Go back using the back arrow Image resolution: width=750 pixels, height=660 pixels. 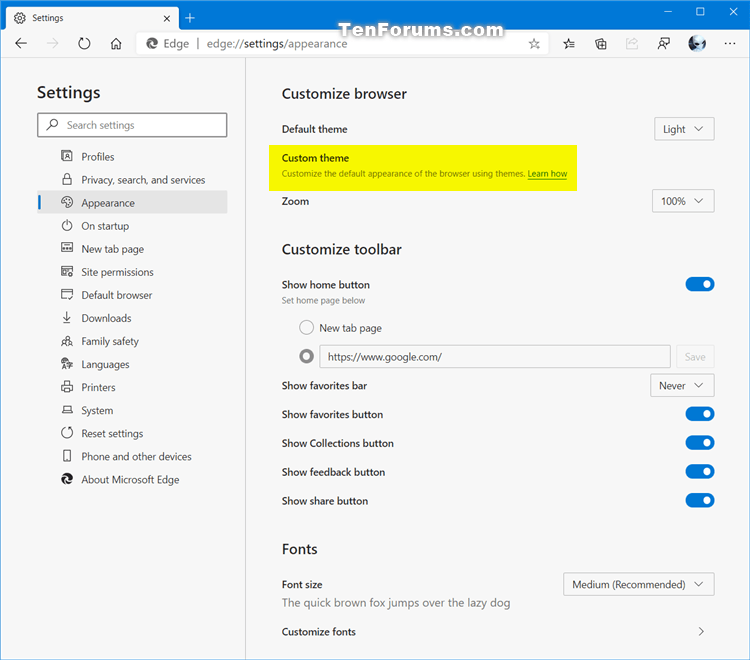[x=21, y=44]
